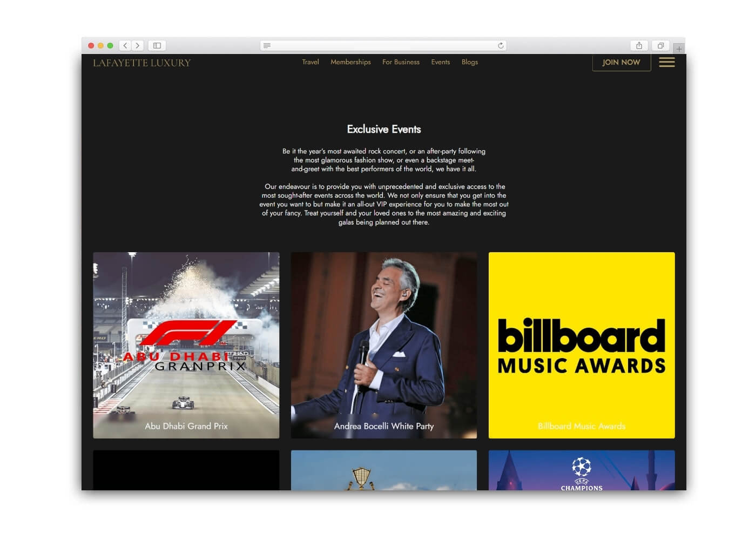The height and width of the screenshot is (540, 756).
Task: Open the Blogs menu item
Action: 469,62
